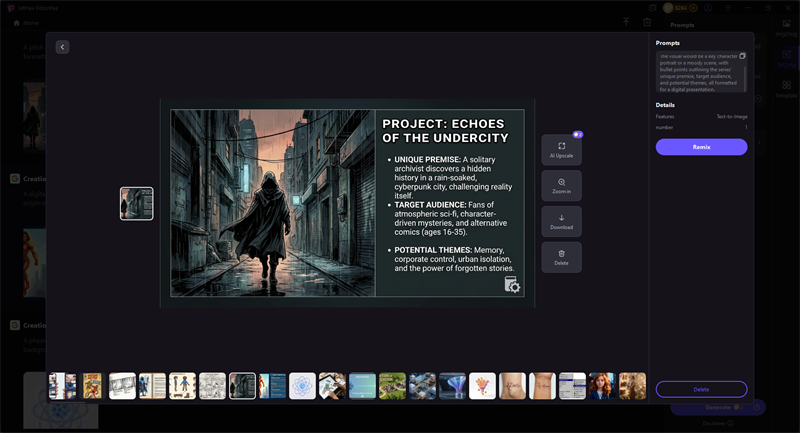Image resolution: width=800 pixels, height=433 pixels.
Task: Click the back arrow in the preview
Action: [62, 47]
